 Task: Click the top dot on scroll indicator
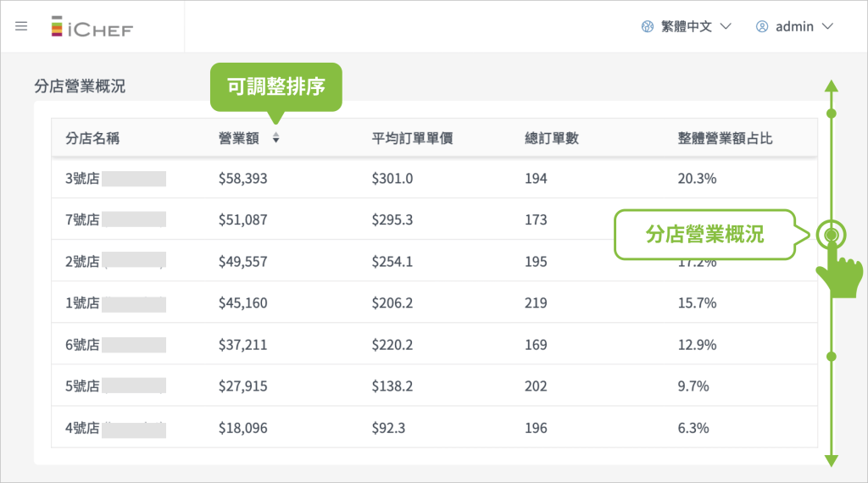click(831, 113)
